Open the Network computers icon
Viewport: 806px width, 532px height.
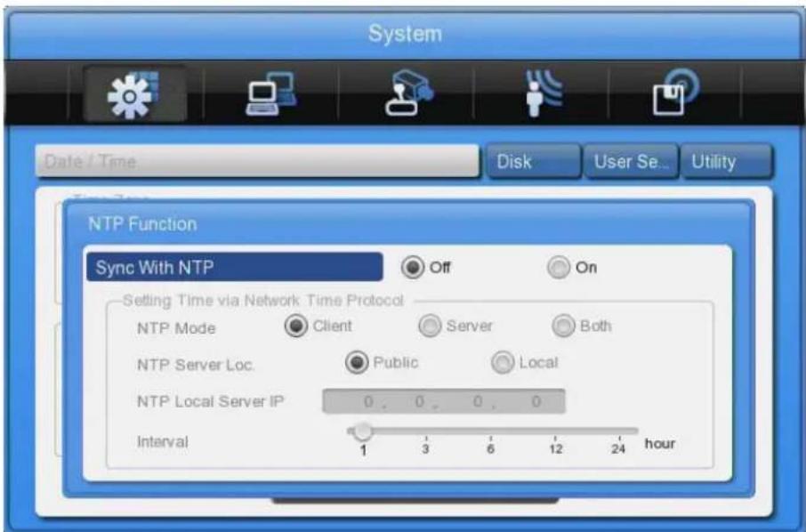click(270, 94)
